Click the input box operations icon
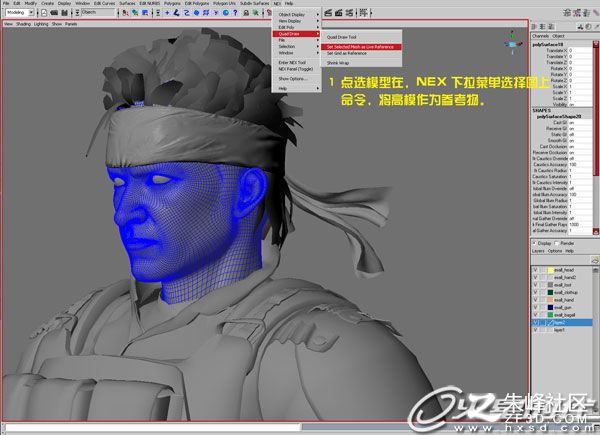This screenshot has width=600, height=435. click(x=364, y=13)
